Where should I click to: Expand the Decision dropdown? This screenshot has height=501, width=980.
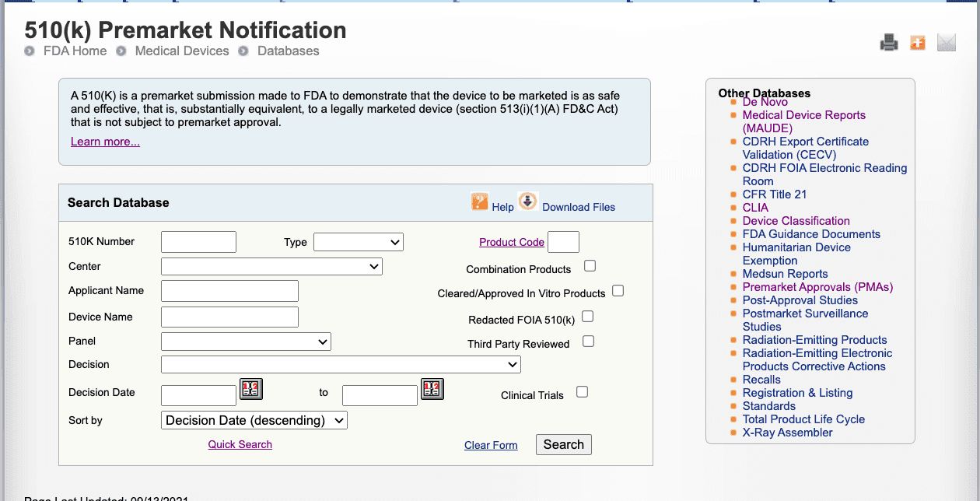coord(341,364)
